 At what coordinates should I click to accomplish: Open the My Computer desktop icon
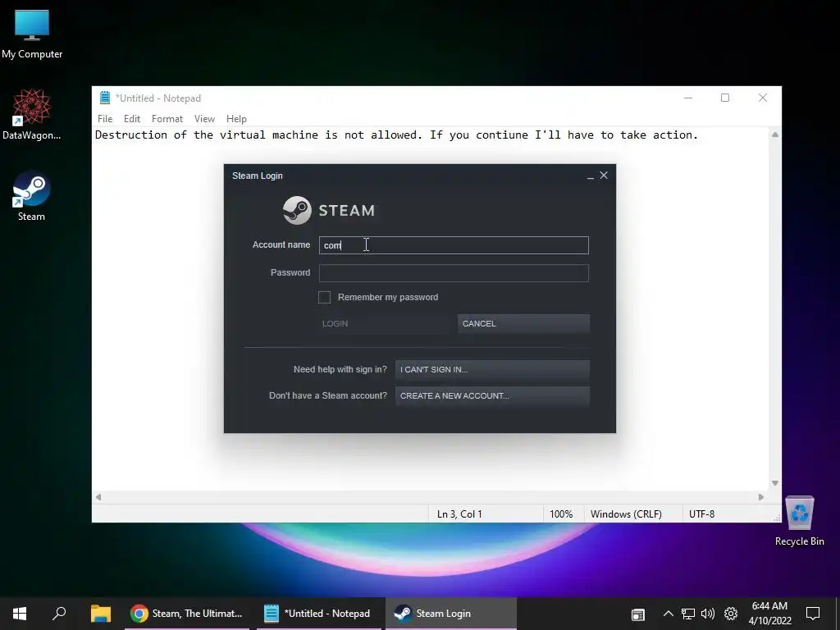pos(32,34)
